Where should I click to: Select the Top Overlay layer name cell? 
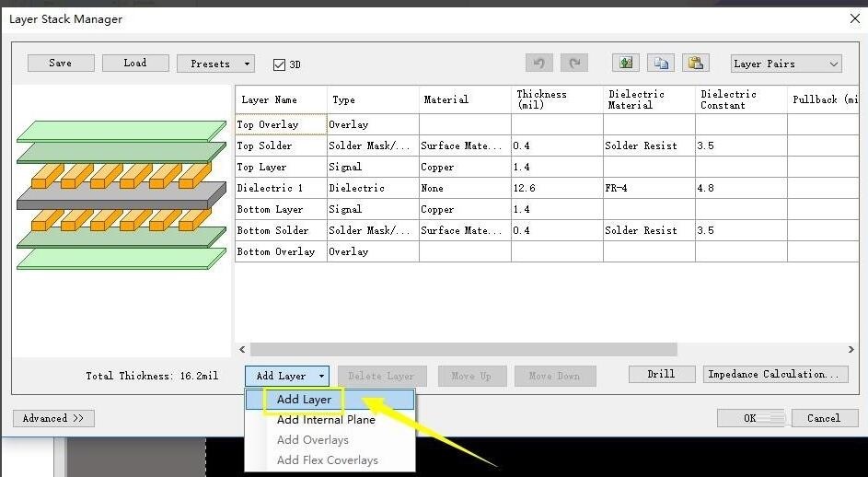(282, 124)
